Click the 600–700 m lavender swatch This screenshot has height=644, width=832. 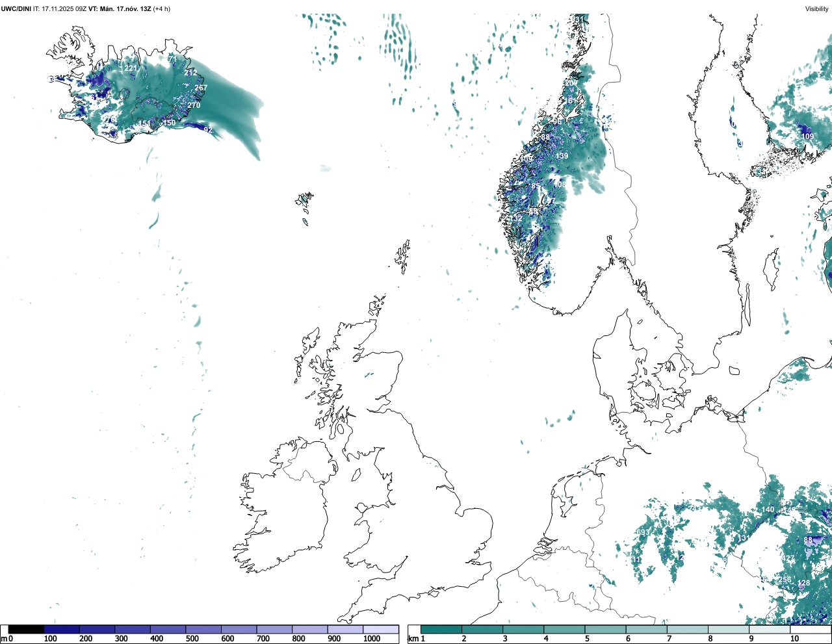[239, 629]
